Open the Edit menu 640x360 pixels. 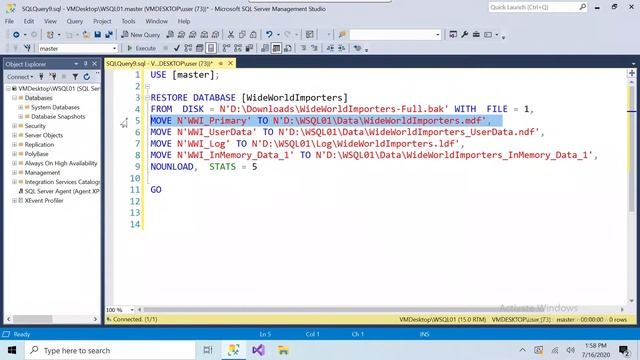tap(29, 21)
